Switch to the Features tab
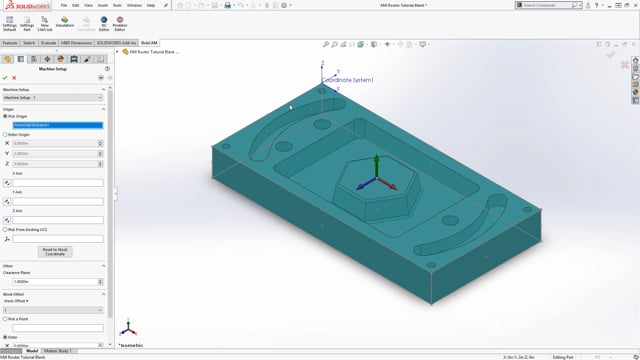Image resolution: width=640 pixels, height=360 pixels. (x=10, y=43)
